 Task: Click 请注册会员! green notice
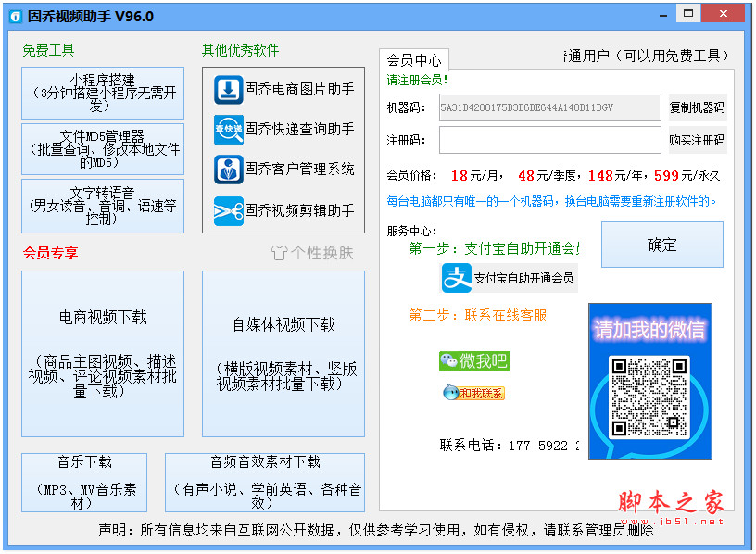click(418, 80)
